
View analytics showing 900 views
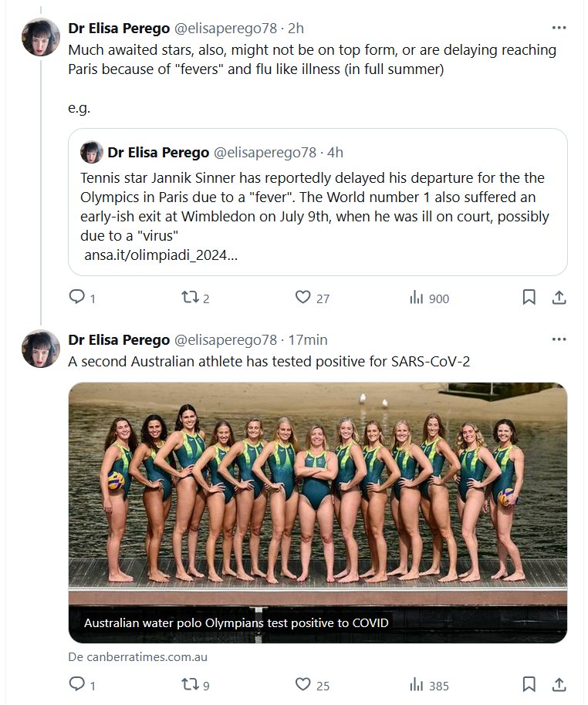click(416, 298)
